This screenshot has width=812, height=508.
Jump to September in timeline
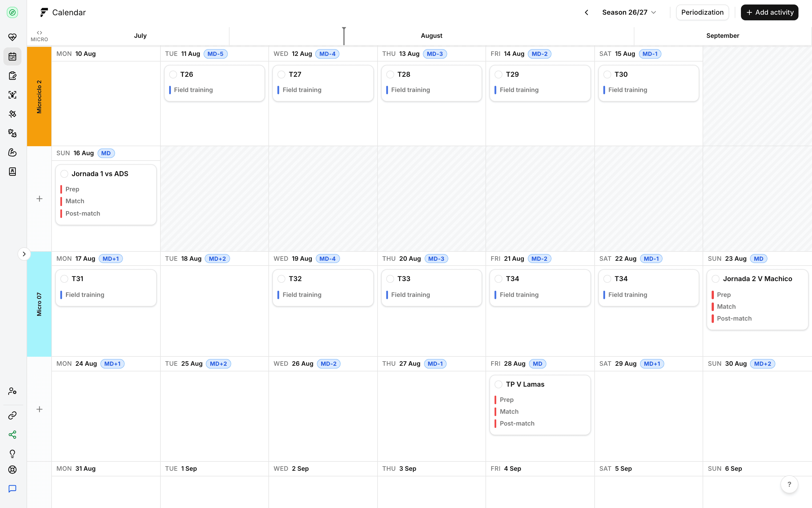722,36
